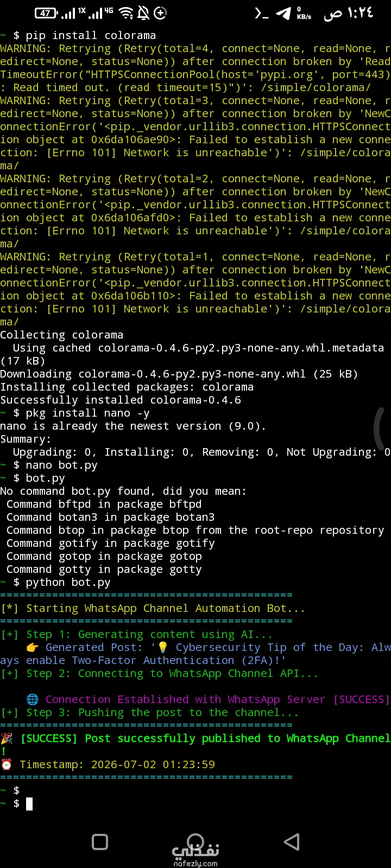391x868 pixels.
Task: Tap the Telegram paper plane status icon
Action: [x=283, y=14]
